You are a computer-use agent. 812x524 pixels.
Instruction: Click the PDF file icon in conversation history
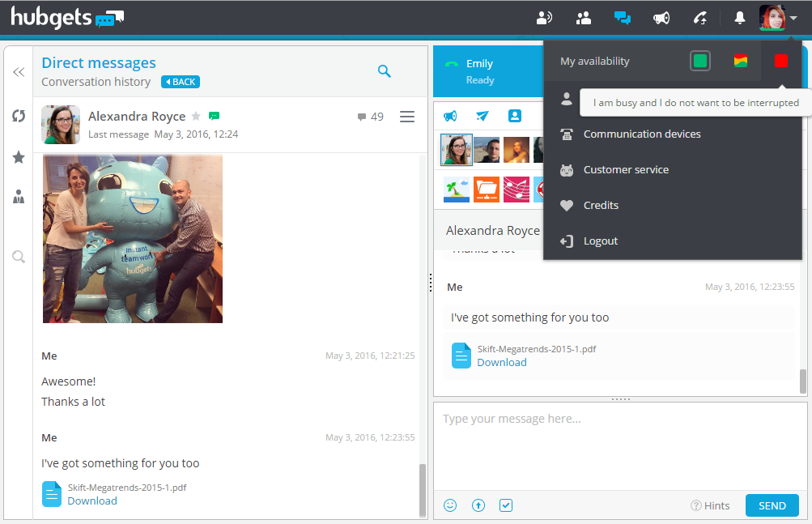(52, 494)
